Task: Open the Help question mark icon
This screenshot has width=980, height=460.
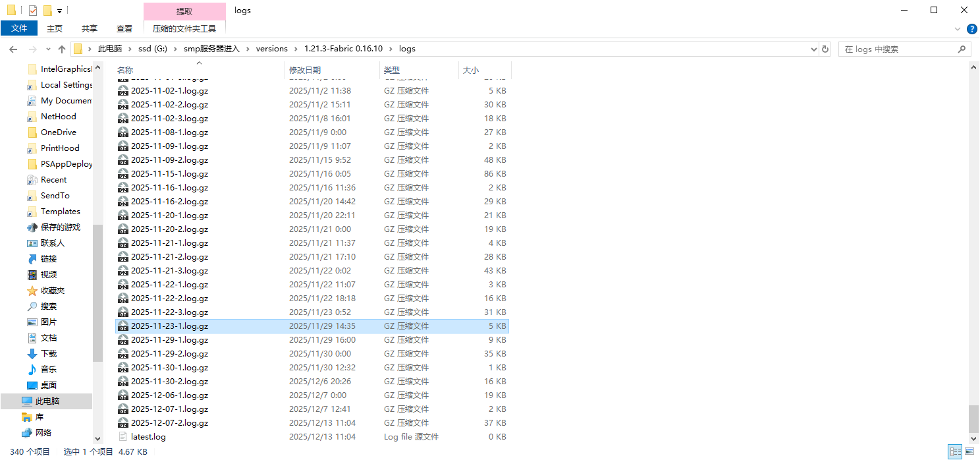Action: pyautogui.click(x=971, y=29)
